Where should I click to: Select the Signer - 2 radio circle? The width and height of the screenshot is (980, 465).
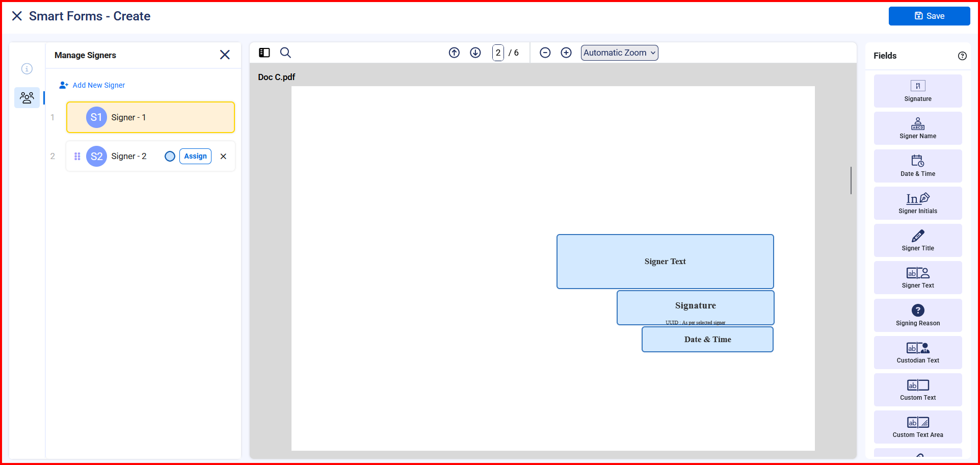[170, 157]
